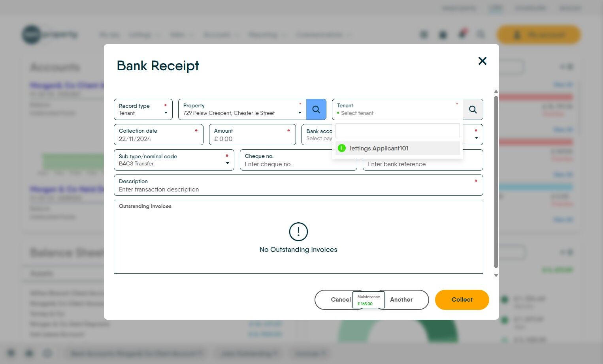Click the Bank Receipt dialog title
Image resolution: width=603 pixels, height=364 pixels.
158,66
